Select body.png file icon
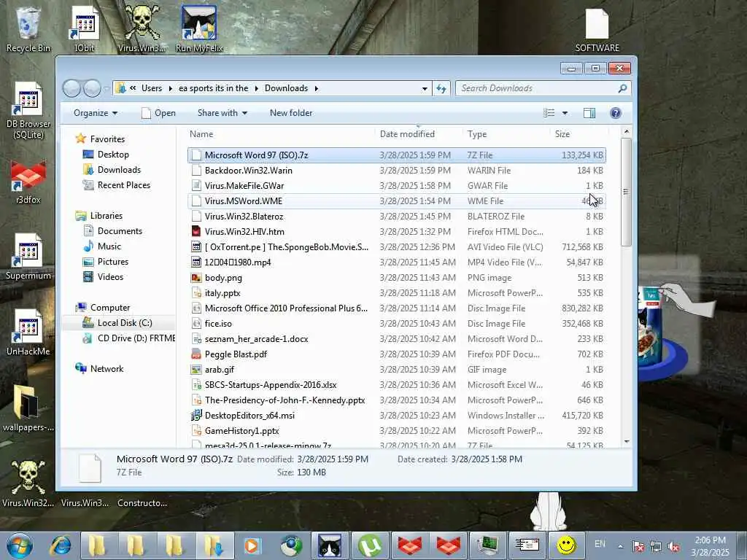 (196, 278)
